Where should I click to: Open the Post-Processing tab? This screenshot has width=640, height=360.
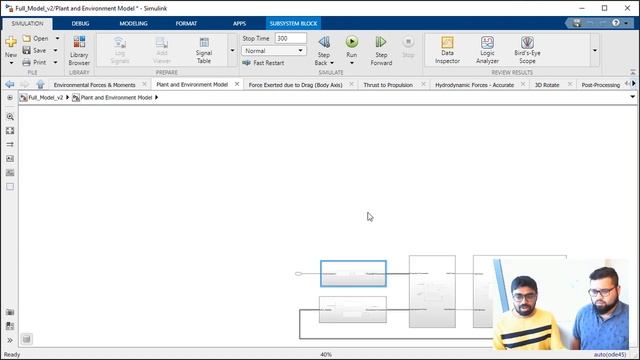(601, 85)
